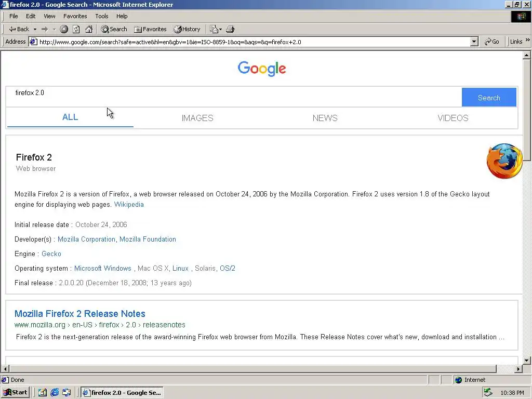This screenshot has width=532, height=399.
Task: Switch to the IMAGES tab
Action: pos(197,118)
